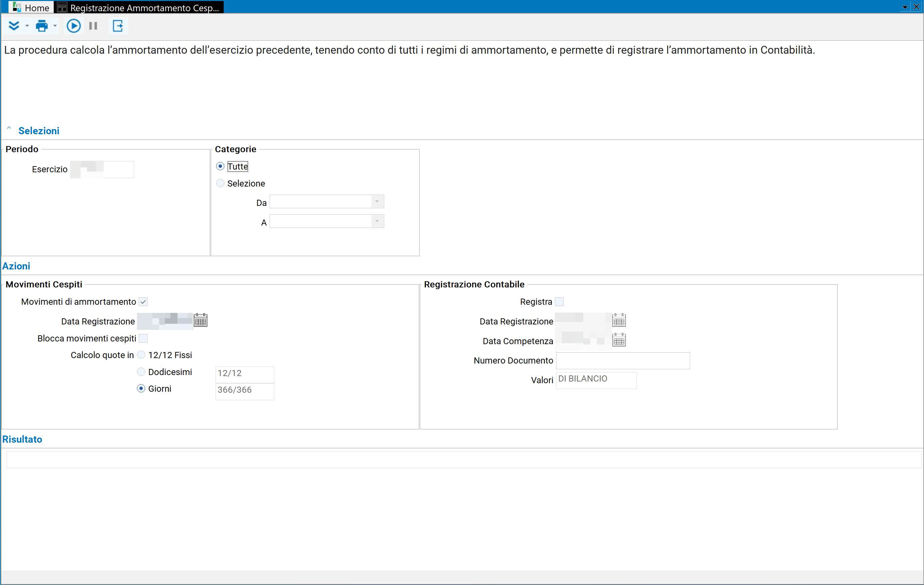This screenshot has width=924, height=585.
Task: Select the Tutte categories radio button
Action: click(x=220, y=166)
